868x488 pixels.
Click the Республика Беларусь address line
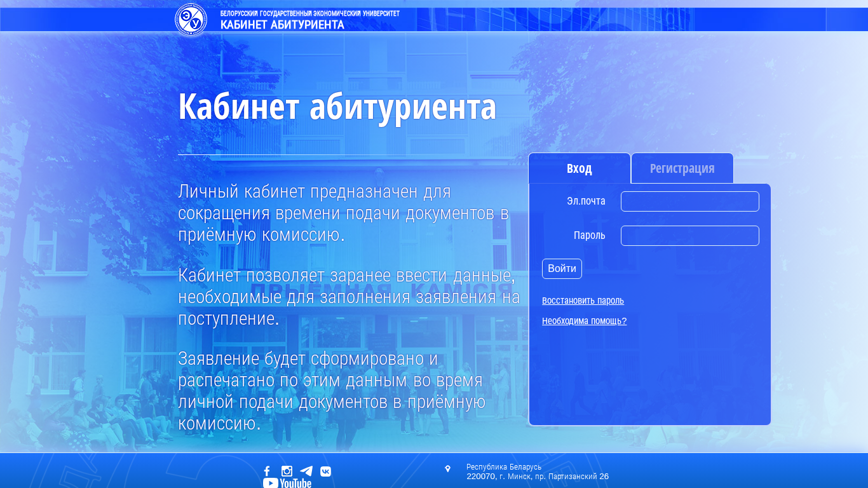point(504,467)
